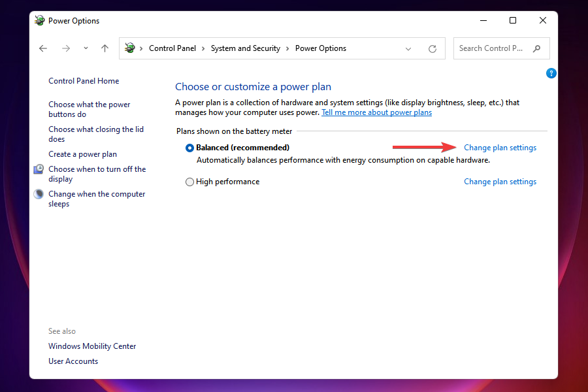Viewport: 588px width, 392px height.
Task: Expand chevron after Control Panel breadcrumb
Action: (203, 49)
